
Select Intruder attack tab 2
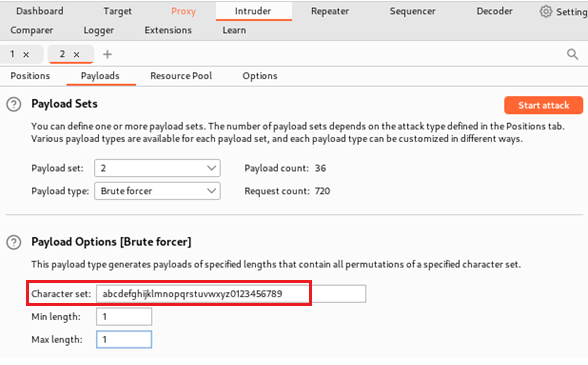click(x=62, y=54)
